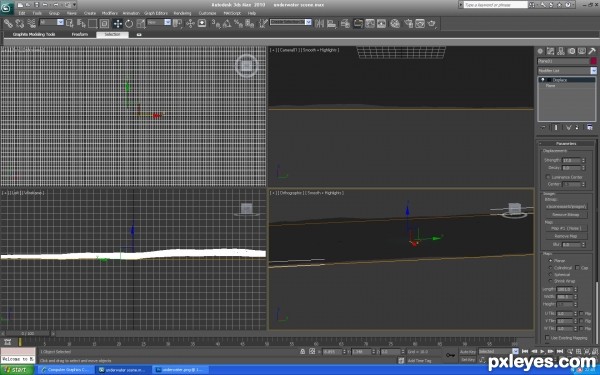Click the bitmap file path button
This screenshot has width=600, height=375.
pyautogui.click(x=566, y=207)
